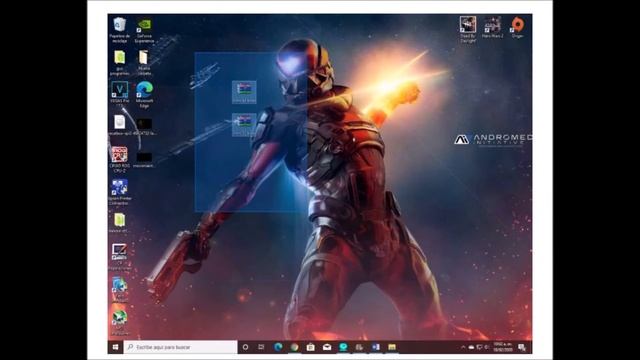
Task: Show hidden system tray icons
Action: click(463, 347)
